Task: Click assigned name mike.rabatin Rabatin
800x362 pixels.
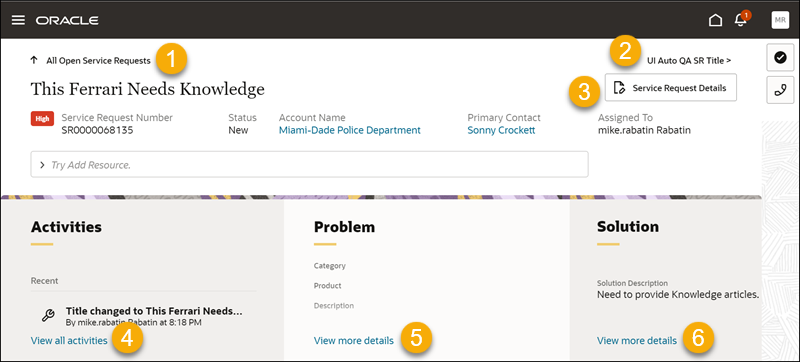Action: [x=644, y=130]
